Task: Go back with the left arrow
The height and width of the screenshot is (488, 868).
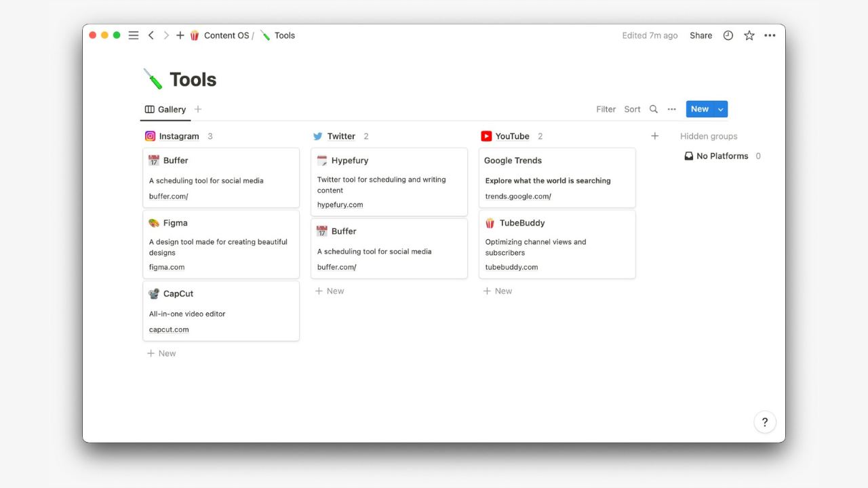Action: pos(151,35)
